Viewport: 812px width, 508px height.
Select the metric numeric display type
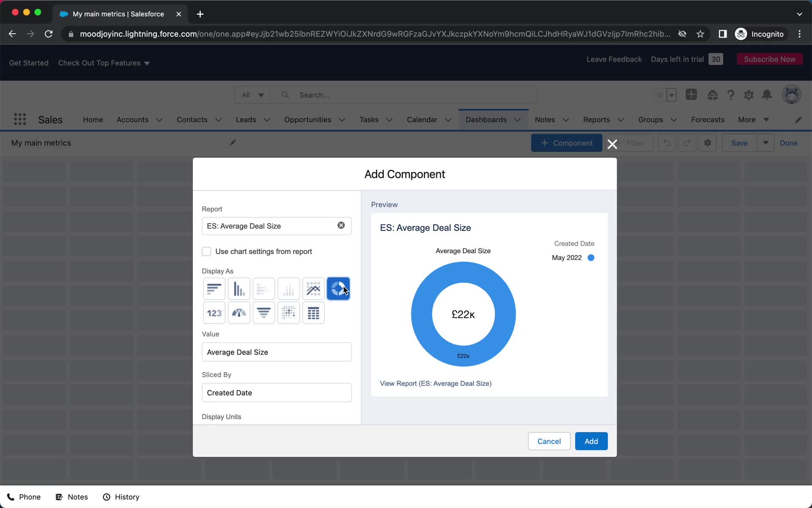(x=214, y=312)
